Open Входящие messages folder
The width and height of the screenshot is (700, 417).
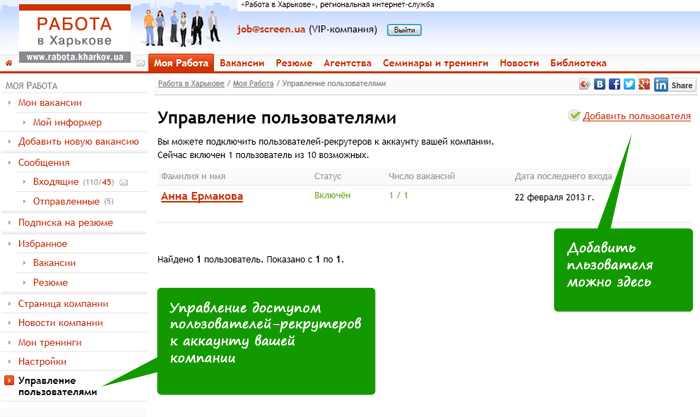[56, 182]
